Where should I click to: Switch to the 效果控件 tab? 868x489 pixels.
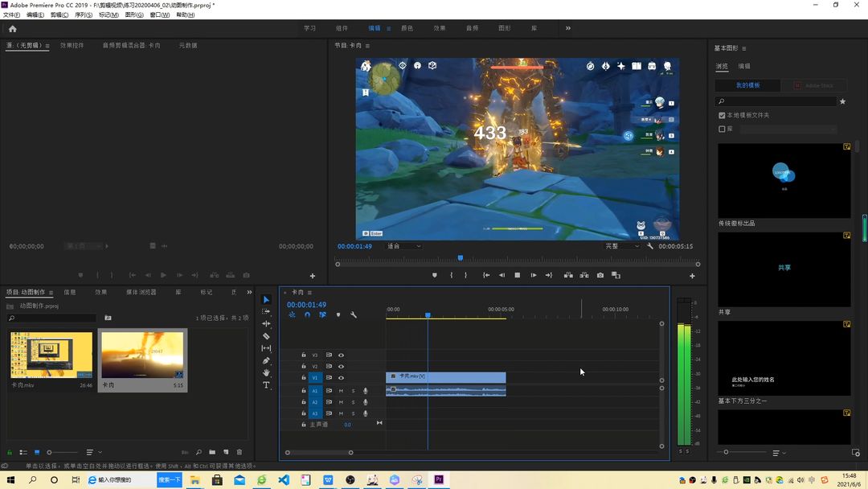(x=72, y=45)
